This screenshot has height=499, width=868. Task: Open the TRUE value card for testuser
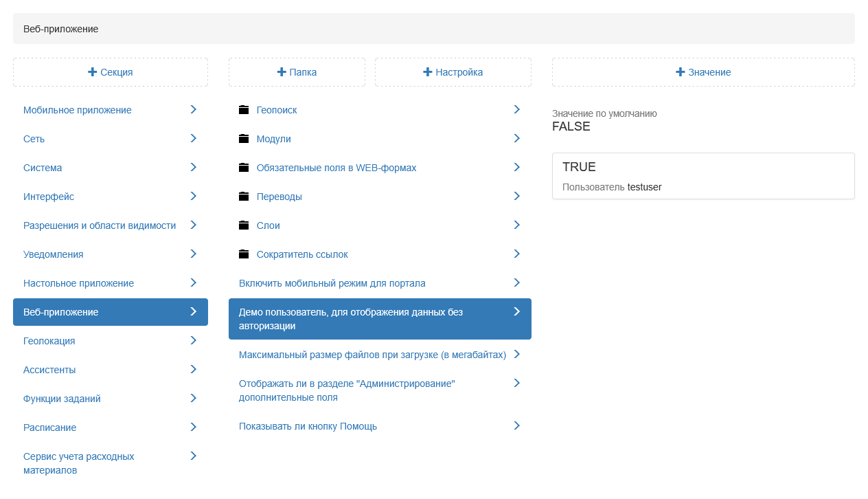703,176
